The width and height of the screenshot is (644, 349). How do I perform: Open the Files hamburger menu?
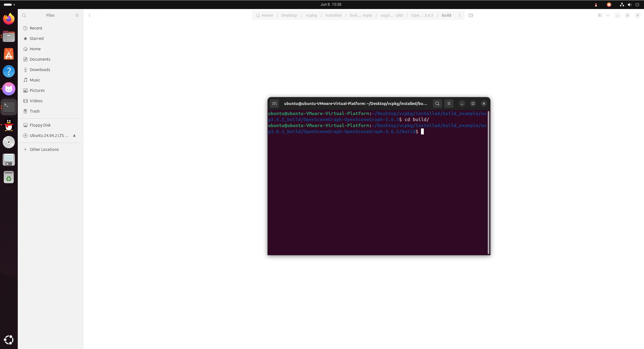click(x=77, y=15)
